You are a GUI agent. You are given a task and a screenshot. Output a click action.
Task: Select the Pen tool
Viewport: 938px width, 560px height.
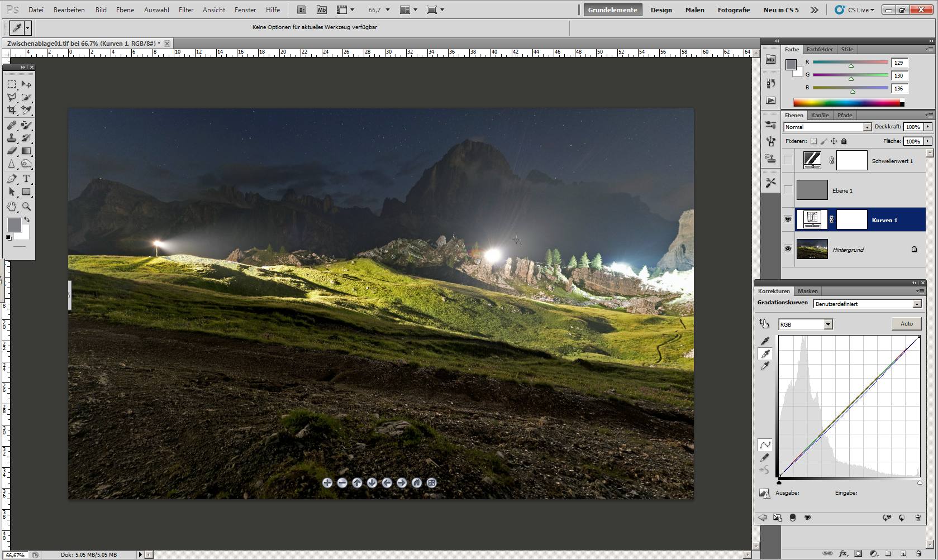point(12,179)
